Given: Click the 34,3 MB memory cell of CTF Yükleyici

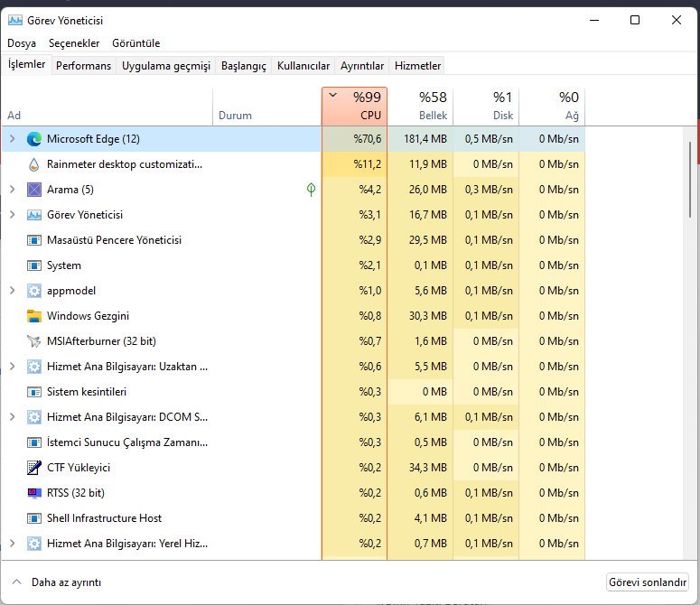Looking at the screenshot, I should (420, 468).
